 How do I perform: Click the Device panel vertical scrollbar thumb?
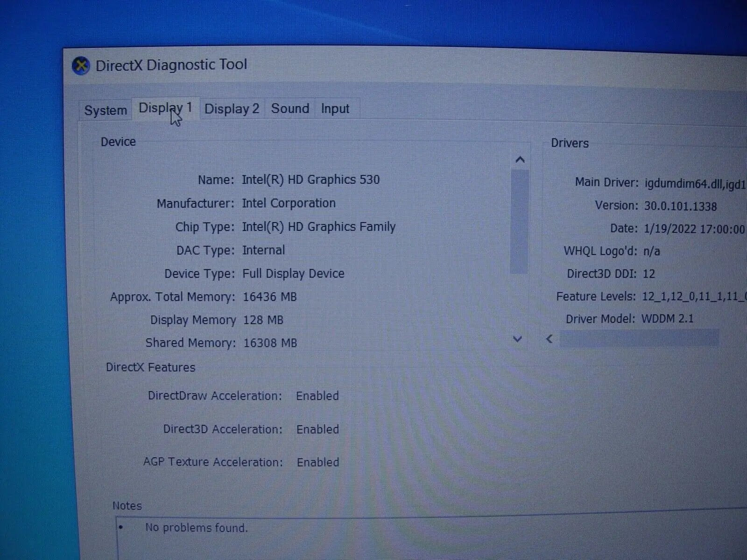519,222
